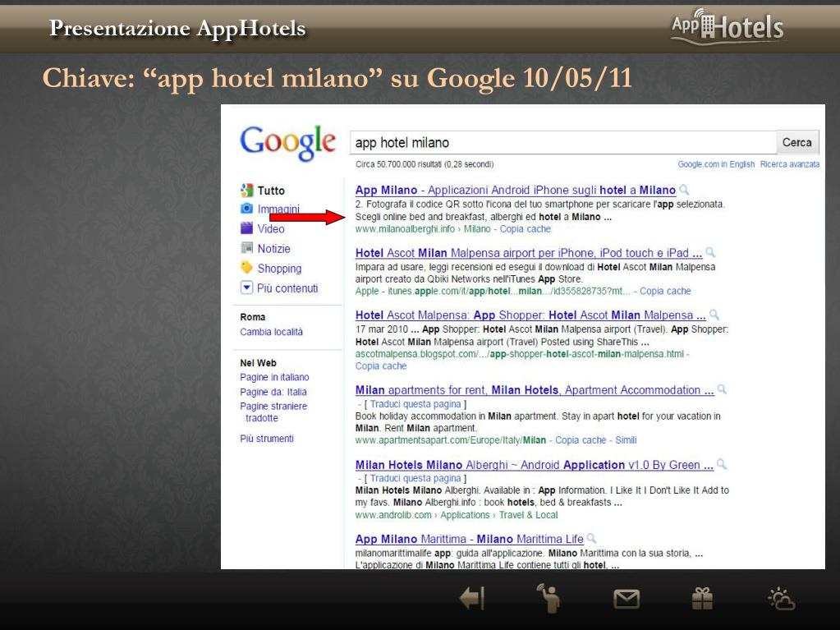Click Presentazione AppHotels title
This screenshot has width=840, height=630.
pyautogui.click(x=177, y=28)
